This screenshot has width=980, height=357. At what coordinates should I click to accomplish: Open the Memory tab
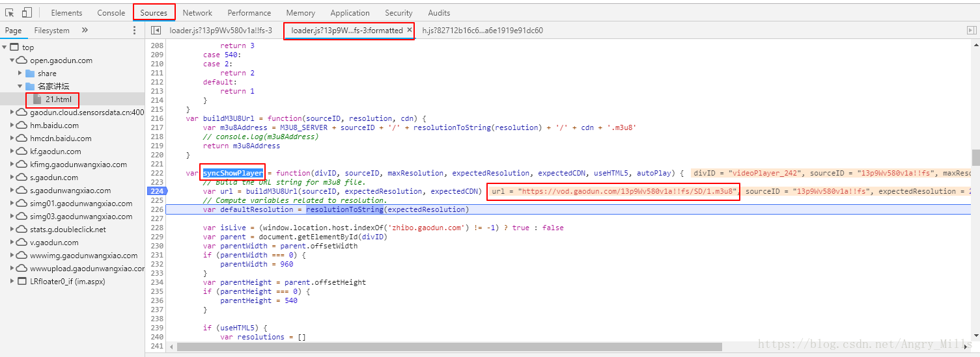tap(301, 12)
